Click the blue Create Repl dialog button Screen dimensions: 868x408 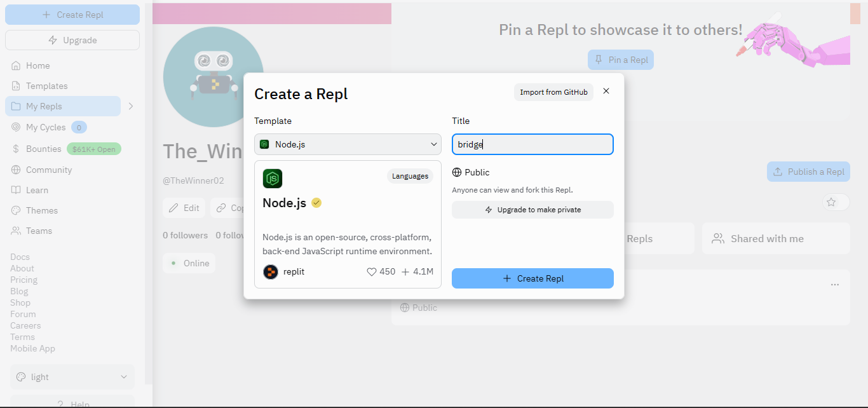[x=532, y=278]
